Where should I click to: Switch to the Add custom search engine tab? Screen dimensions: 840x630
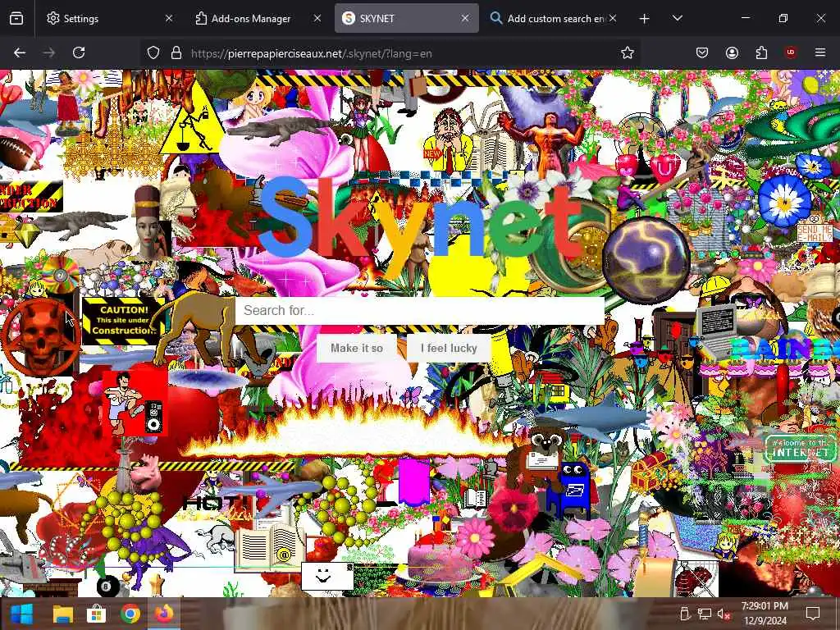[x=555, y=18]
